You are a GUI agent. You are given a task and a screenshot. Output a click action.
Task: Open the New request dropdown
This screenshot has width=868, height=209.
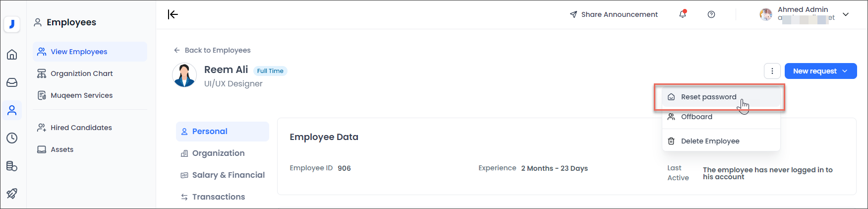[x=820, y=71]
